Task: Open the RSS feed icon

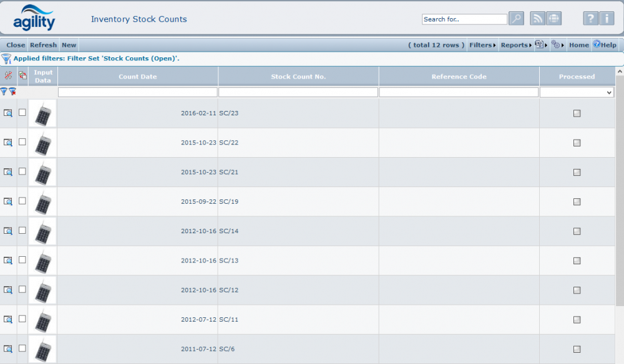Action: [x=537, y=19]
